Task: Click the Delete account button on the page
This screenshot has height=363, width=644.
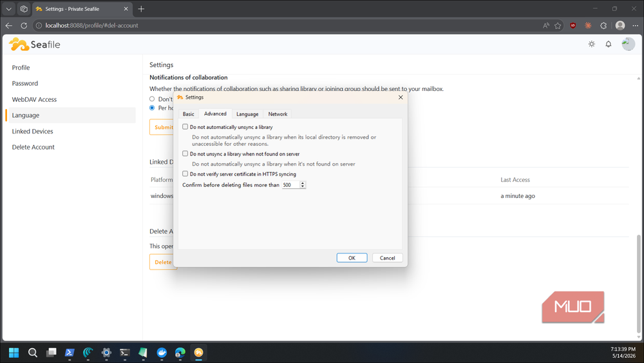Action: (x=162, y=262)
